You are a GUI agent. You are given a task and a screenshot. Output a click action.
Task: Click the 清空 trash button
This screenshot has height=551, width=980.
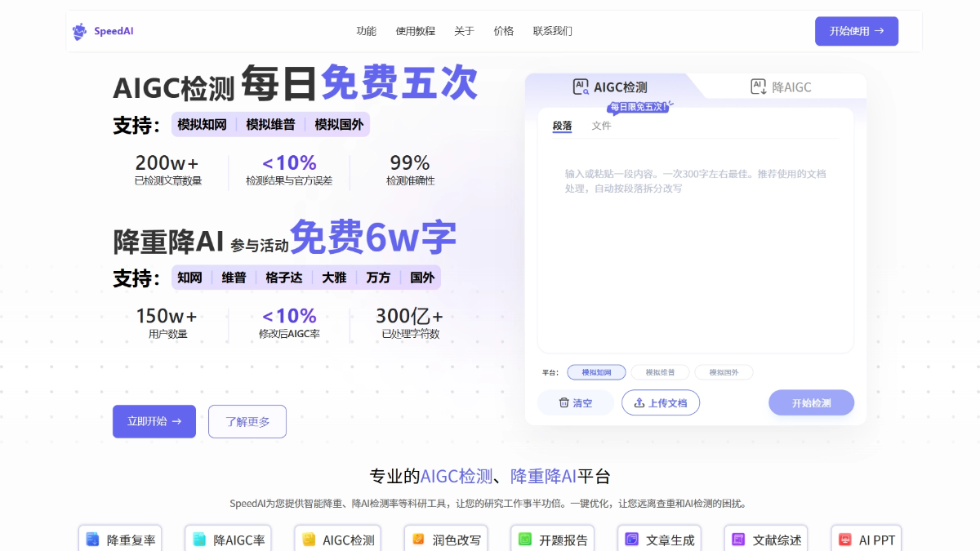(x=575, y=402)
